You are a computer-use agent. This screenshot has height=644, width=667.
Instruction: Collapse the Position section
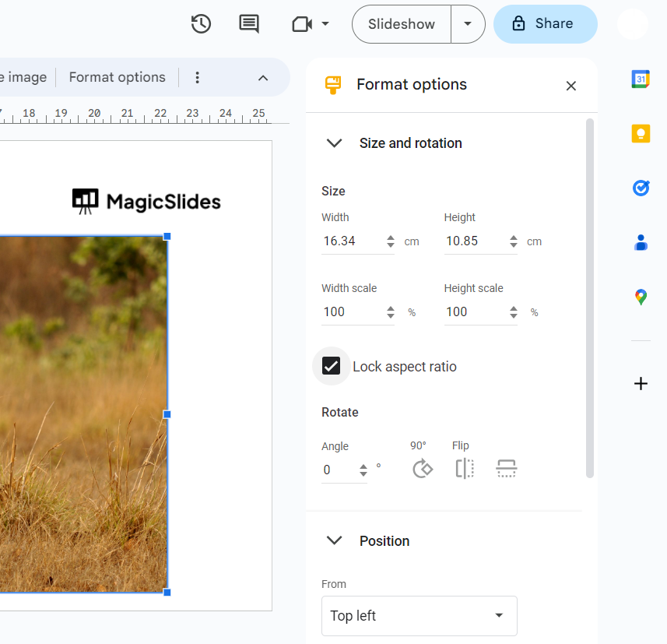(x=335, y=541)
